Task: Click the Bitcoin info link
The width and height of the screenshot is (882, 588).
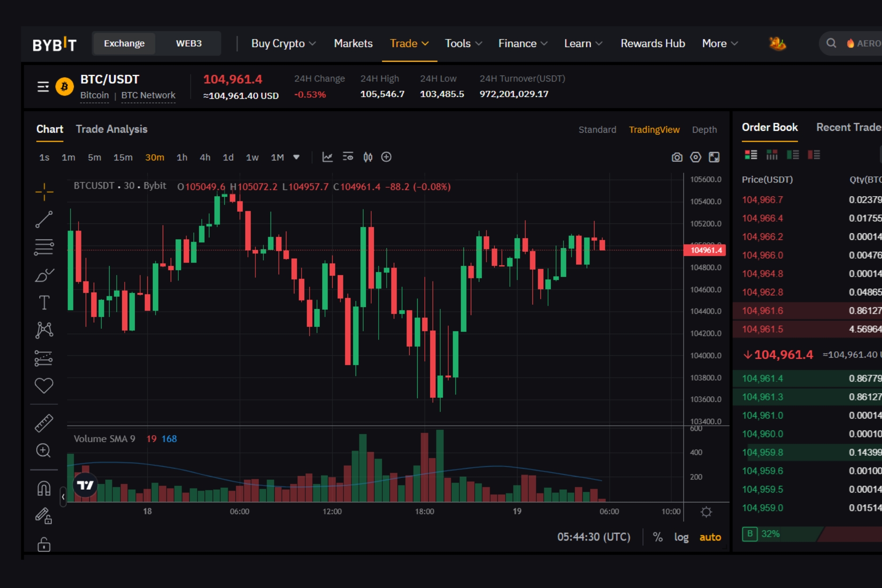Action: 94,95
